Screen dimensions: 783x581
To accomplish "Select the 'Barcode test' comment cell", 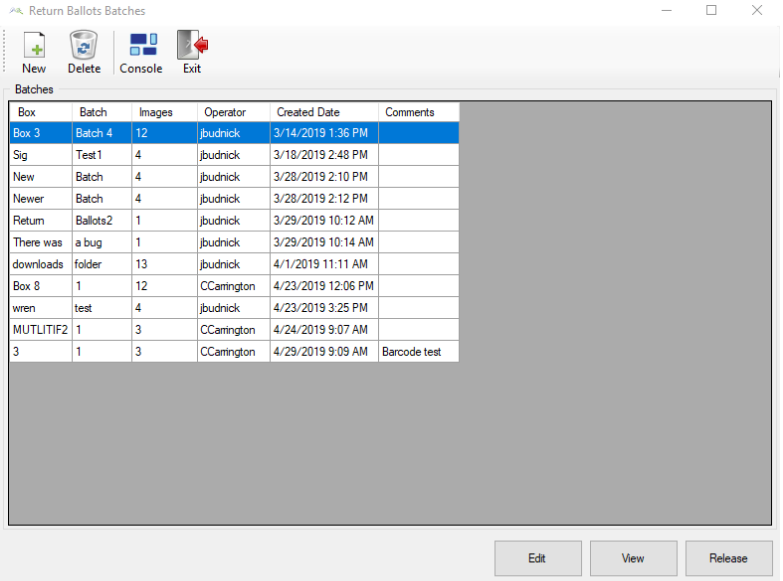I will click(x=418, y=352).
